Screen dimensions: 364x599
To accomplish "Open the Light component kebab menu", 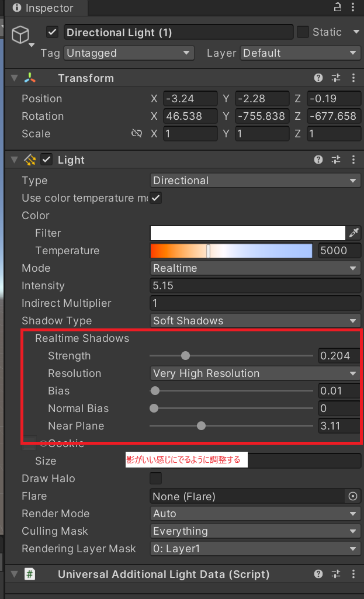I will pyautogui.click(x=353, y=159).
